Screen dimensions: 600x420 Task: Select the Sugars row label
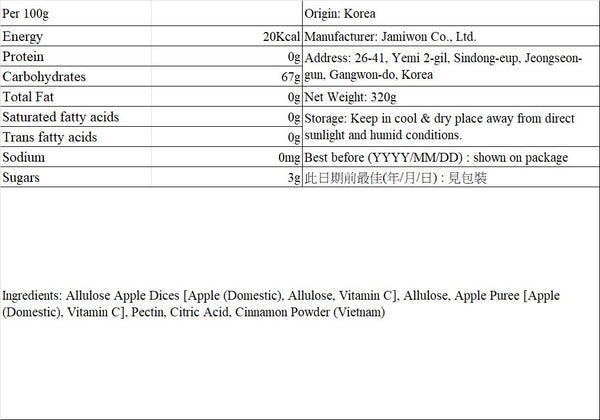point(21,178)
